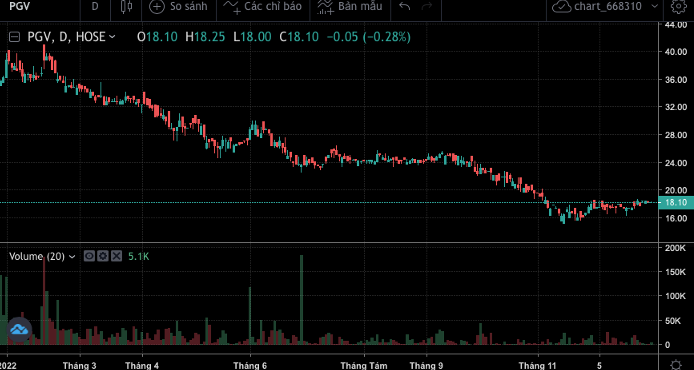Image resolution: width=694 pixels, height=370 pixels.
Task: Click the Tháng 3 time axis label
Action: click(80, 366)
